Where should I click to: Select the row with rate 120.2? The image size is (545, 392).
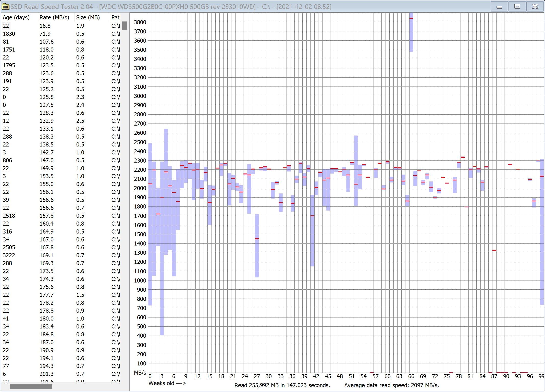(61, 57)
